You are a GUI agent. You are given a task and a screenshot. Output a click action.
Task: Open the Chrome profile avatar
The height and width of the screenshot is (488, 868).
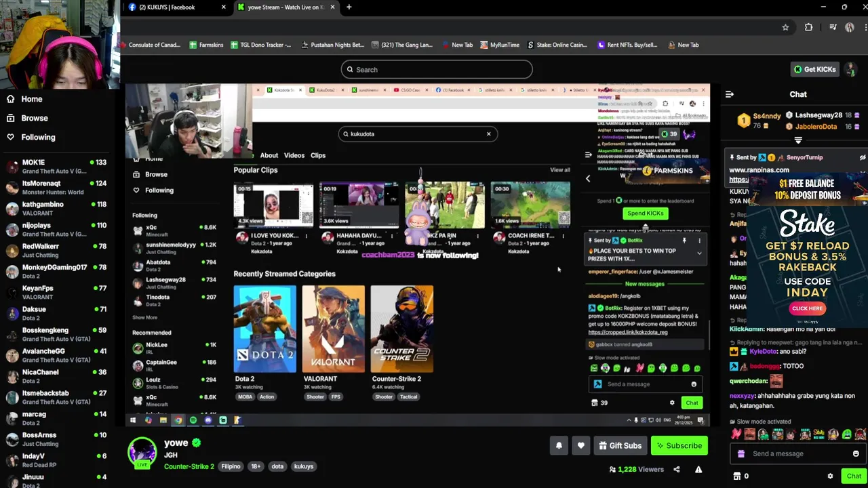pyautogui.click(x=850, y=27)
